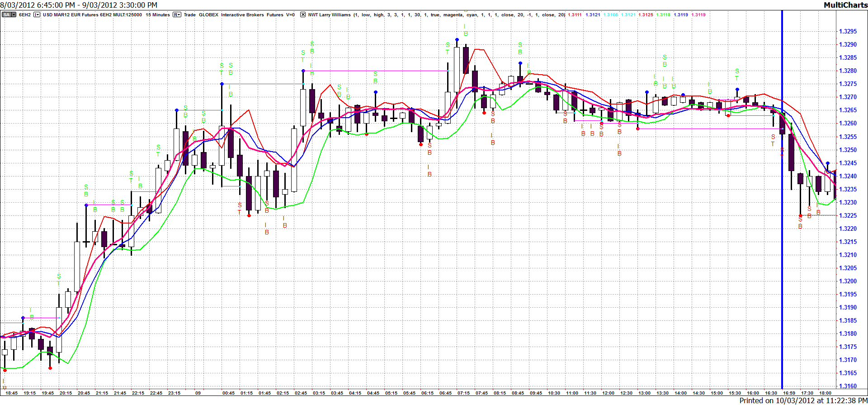
Task: Select the NWT Larry Williams indicator name
Action: (329, 15)
